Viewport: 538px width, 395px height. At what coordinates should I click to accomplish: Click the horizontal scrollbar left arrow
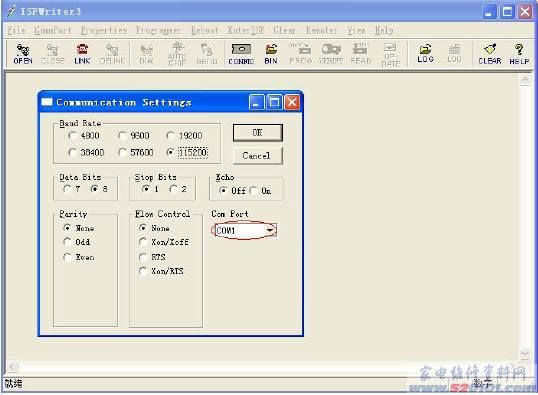pos(13,367)
